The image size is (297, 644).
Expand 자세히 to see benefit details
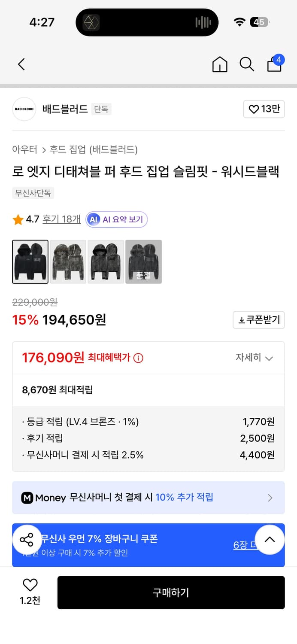(x=254, y=358)
